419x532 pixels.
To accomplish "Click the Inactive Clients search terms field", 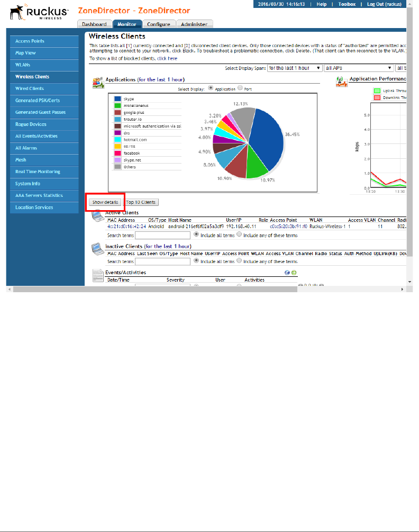I will 163,262.
